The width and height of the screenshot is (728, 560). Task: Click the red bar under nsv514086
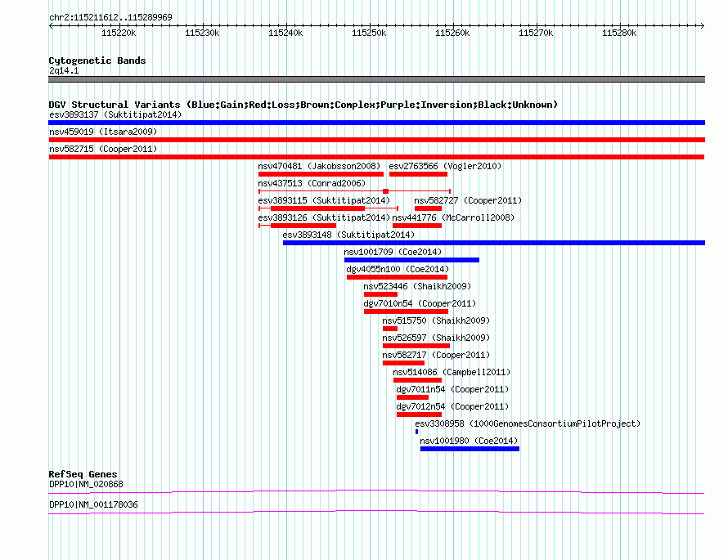tap(417, 380)
